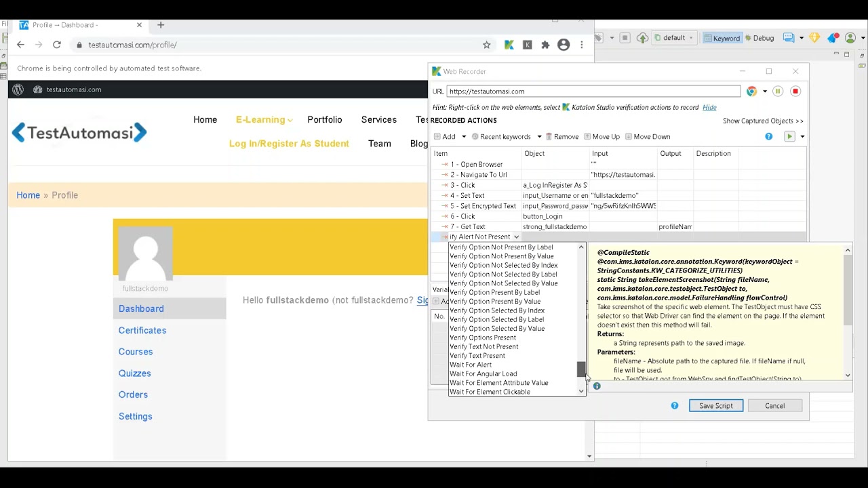Expand the Run options dropdown arrow
Screen dimensions: 868x488
(x=802, y=137)
